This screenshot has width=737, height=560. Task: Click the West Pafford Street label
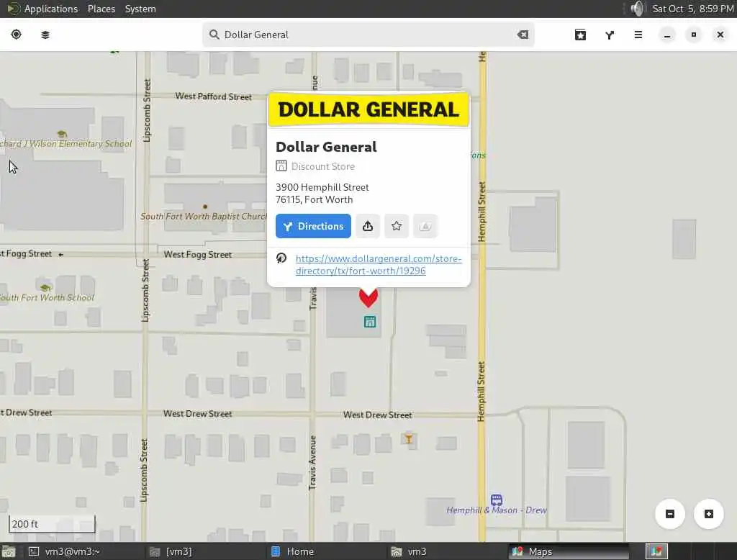[x=213, y=96]
